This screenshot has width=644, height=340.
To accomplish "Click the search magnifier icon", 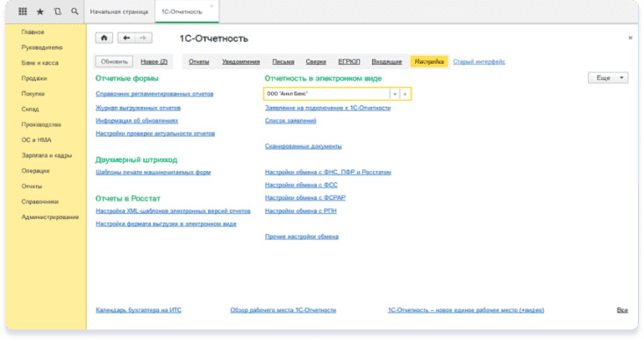I will point(75,11).
